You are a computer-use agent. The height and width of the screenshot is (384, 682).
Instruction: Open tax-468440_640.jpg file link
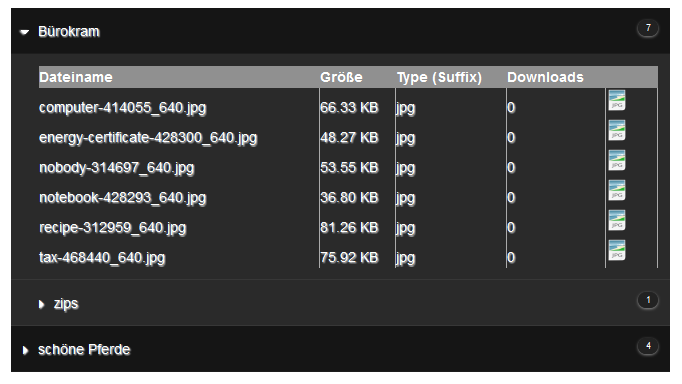click(102, 258)
